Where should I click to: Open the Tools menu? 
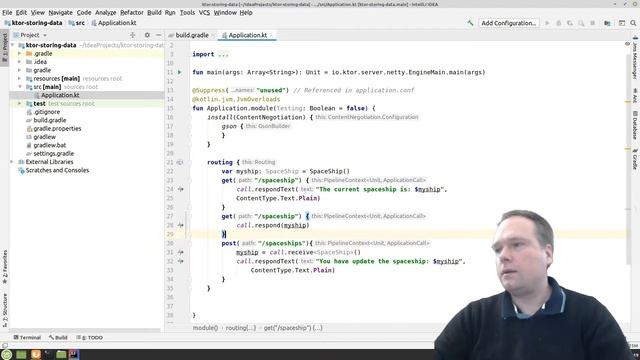point(187,13)
